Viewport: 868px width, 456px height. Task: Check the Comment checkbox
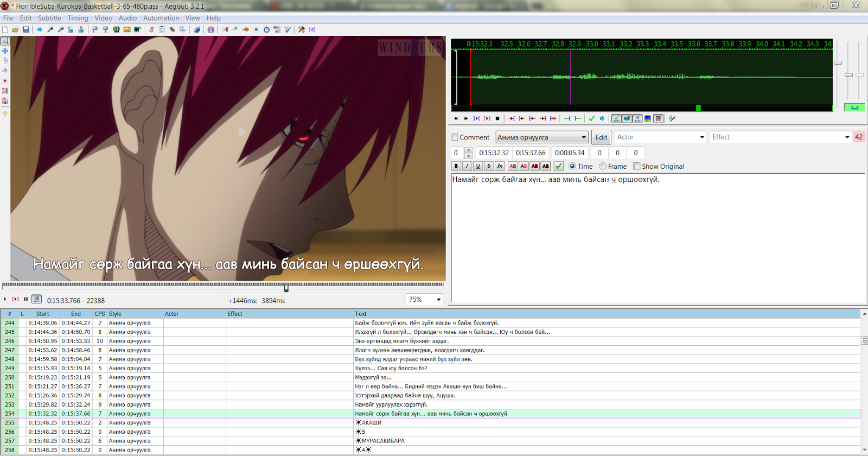point(455,137)
